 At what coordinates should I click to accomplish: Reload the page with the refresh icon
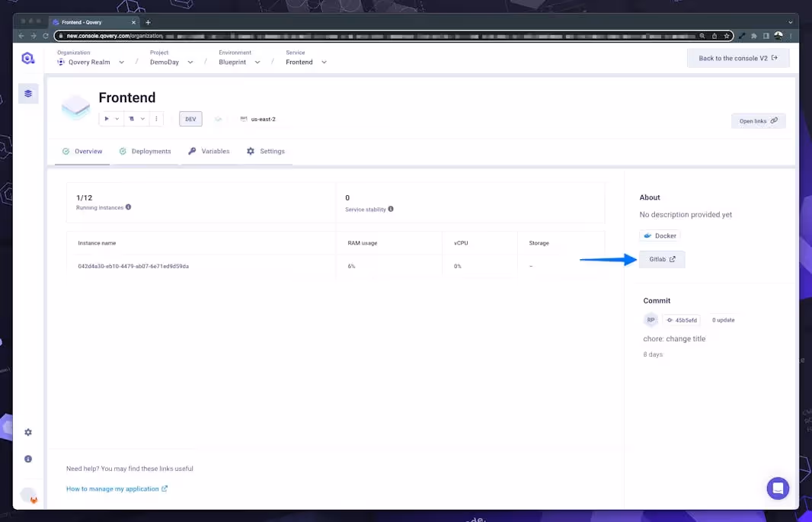click(46, 36)
